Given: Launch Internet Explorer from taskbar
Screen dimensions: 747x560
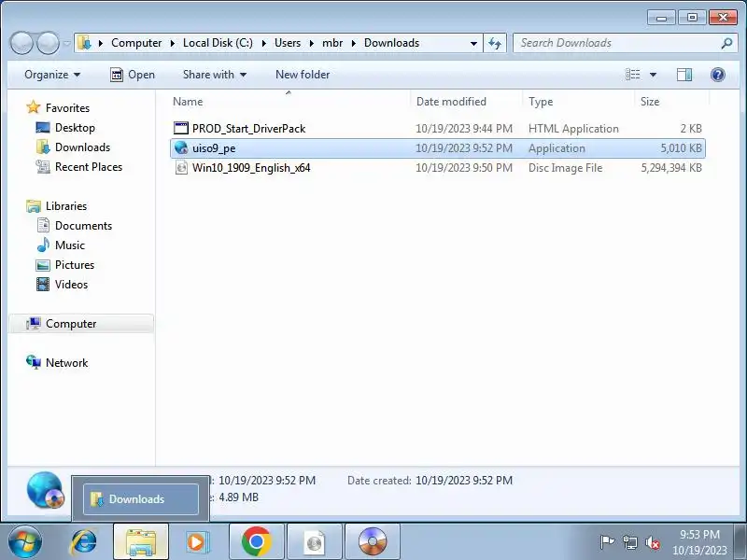Looking at the screenshot, I should click(83, 542).
